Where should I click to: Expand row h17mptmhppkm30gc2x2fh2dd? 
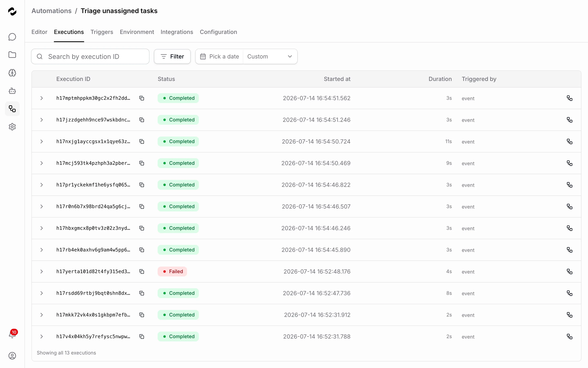(42, 98)
